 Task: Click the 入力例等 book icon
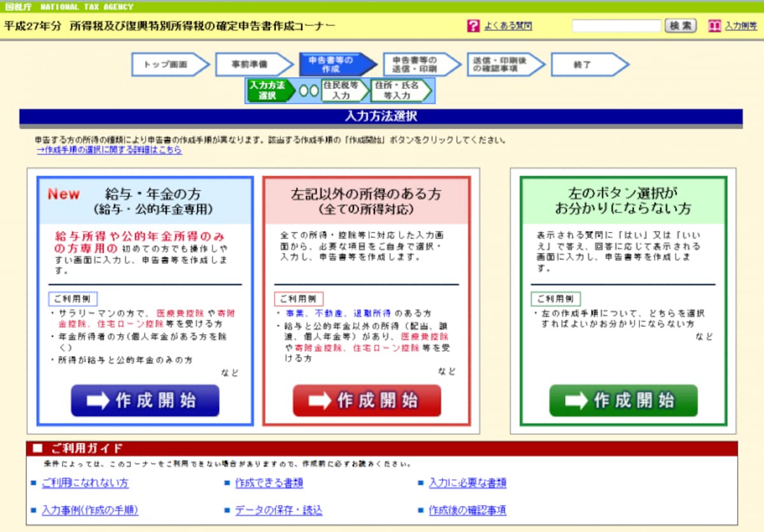click(714, 26)
